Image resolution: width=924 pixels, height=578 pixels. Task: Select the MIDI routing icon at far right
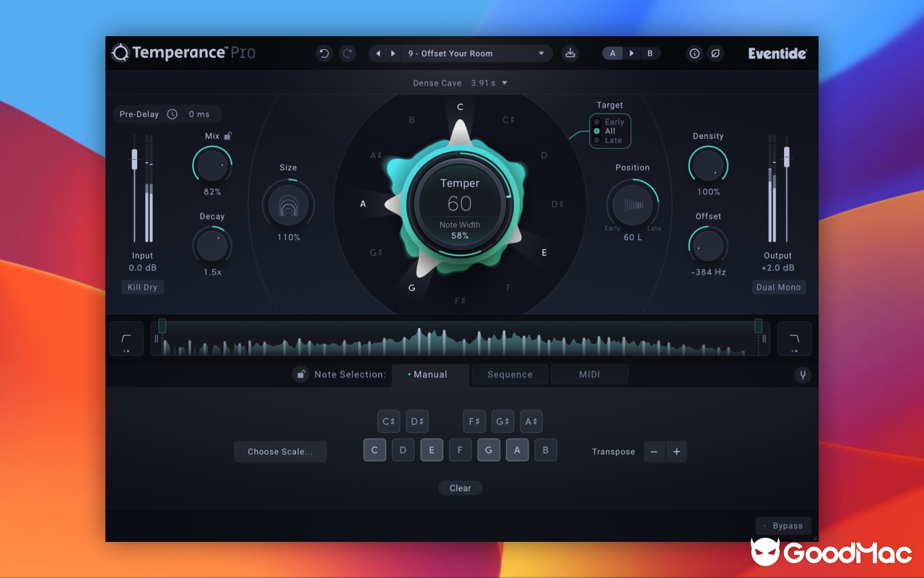click(803, 375)
